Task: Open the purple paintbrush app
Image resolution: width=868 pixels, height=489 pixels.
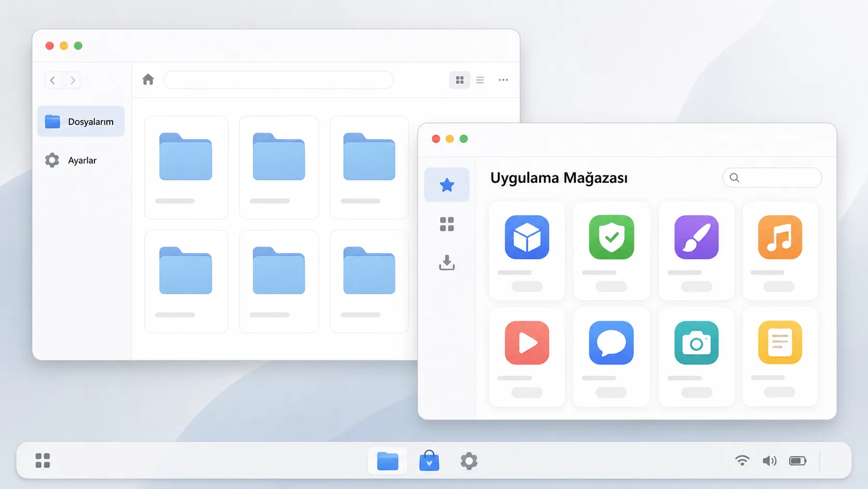Action: pos(696,237)
